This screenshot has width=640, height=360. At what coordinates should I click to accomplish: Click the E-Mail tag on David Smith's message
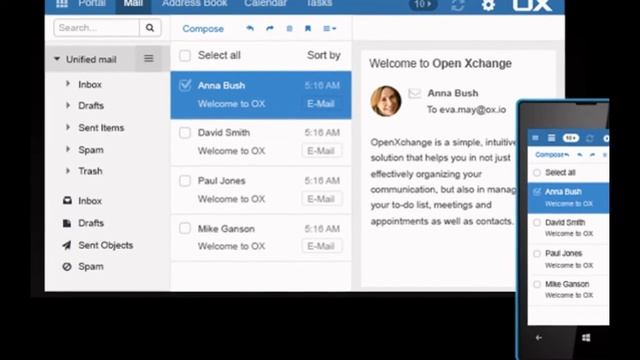coord(322,151)
